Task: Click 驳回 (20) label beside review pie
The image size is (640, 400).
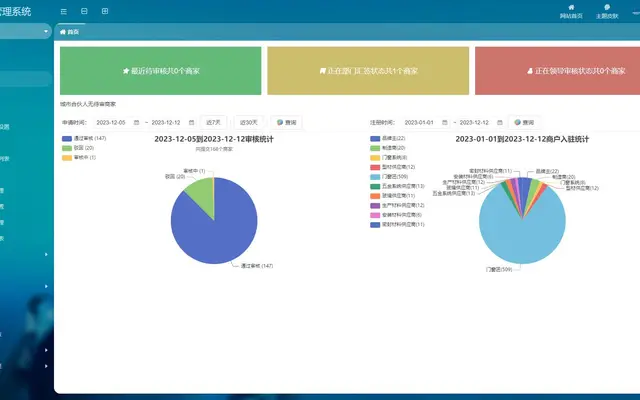Action: [175, 177]
